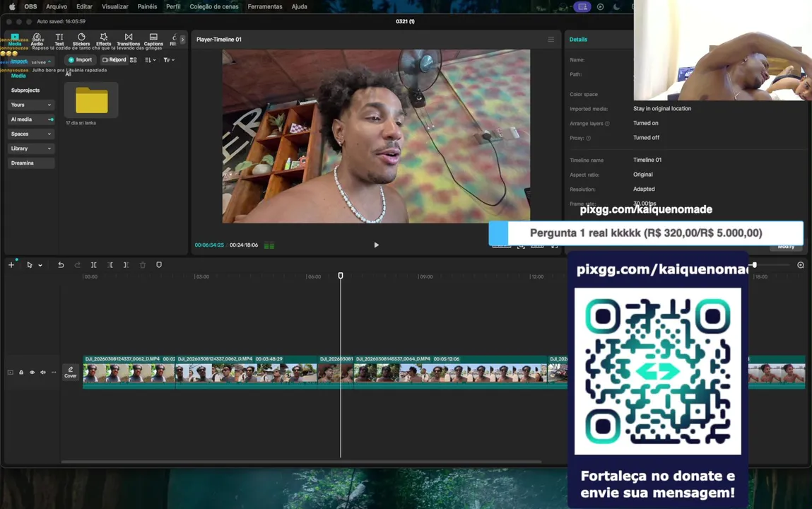Open the Ferramentas menu
Screen dimensions: 812x509
pos(264,7)
